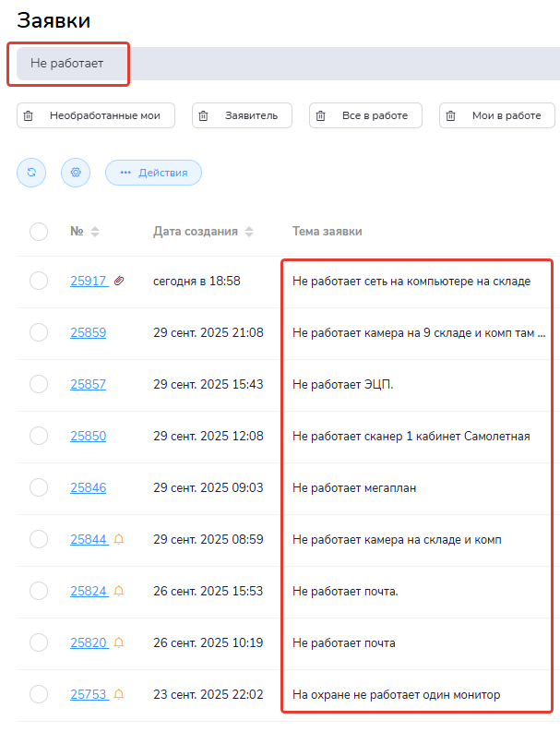Open ticket 25820 link
This screenshot has height=732, width=560.
(x=88, y=642)
